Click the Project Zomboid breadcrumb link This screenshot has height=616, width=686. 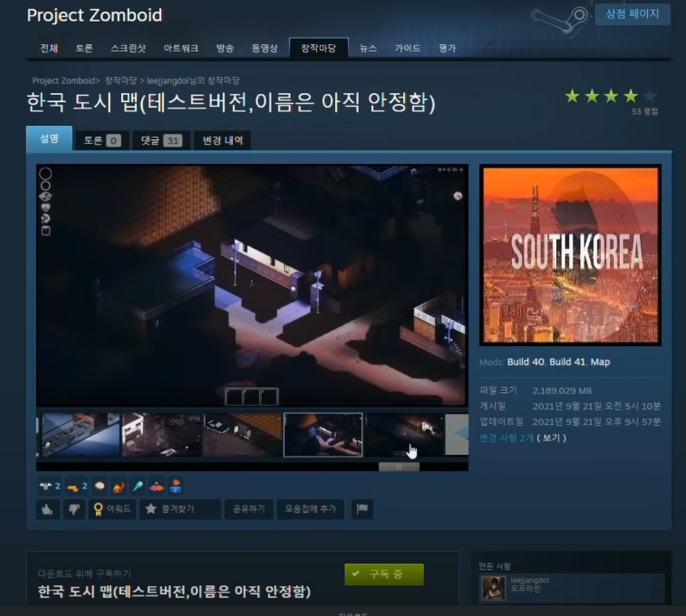pos(64,81)
